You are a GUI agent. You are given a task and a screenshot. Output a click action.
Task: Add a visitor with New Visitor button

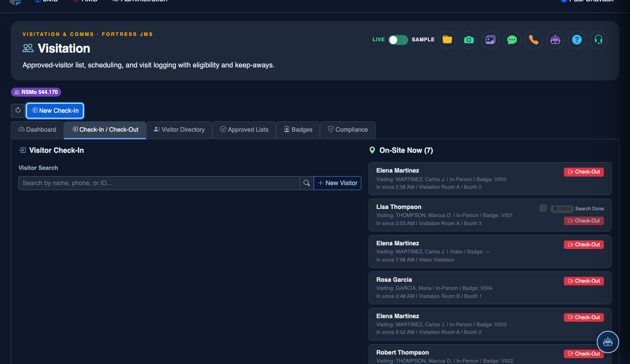tap(337, 183)
